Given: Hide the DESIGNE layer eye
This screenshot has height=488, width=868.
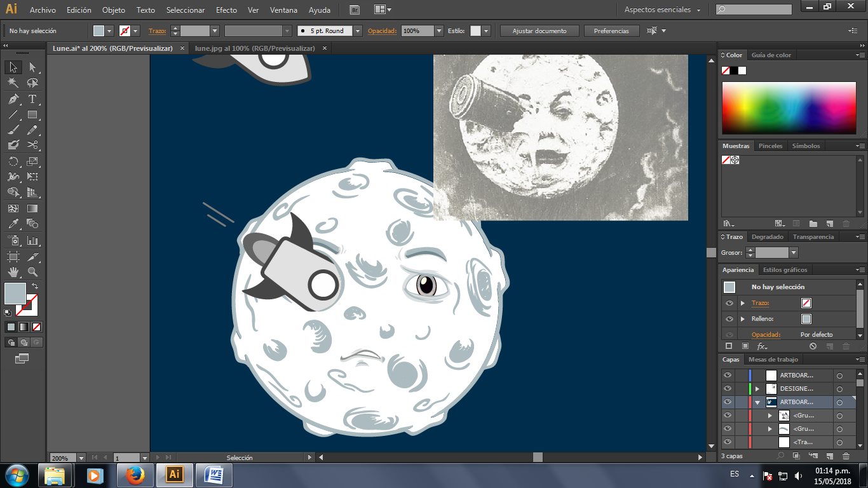Looking at the screenshot, I should coord(728,389).
